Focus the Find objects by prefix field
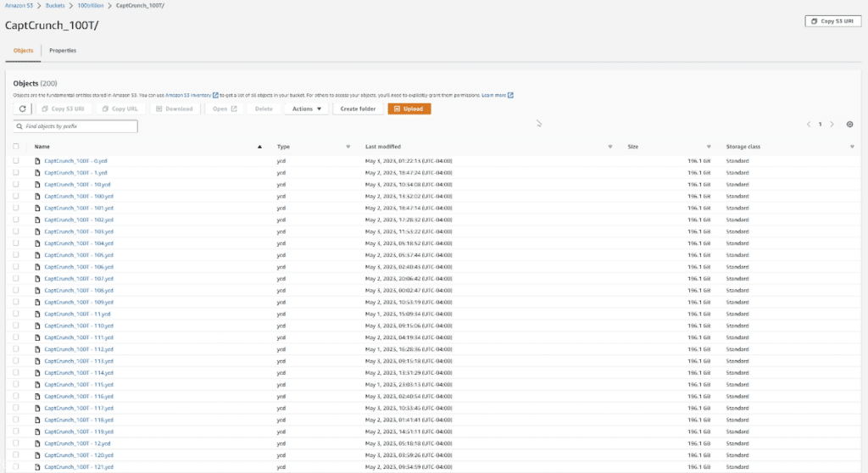The width and height of the screenshot is (868, 473). 75,126
